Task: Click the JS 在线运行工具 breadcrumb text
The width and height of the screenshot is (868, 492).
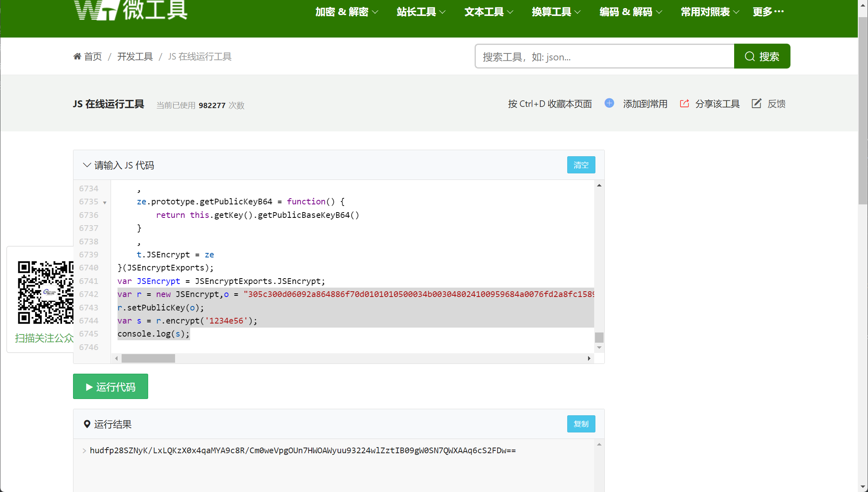Action: [200, 56]
